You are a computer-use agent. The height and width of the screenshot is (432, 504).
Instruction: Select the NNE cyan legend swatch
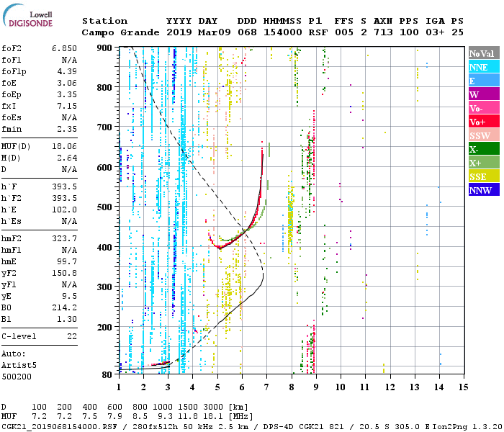(x=484, y=67)
